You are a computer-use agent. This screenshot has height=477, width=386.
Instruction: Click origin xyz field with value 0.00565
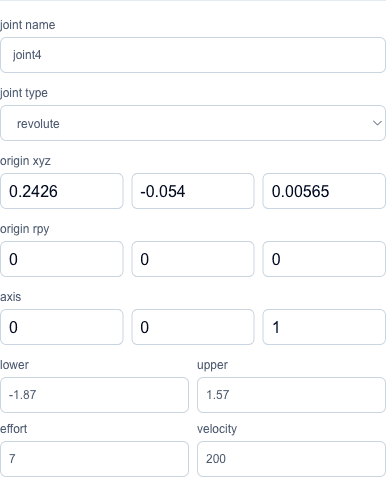[324, 191]
